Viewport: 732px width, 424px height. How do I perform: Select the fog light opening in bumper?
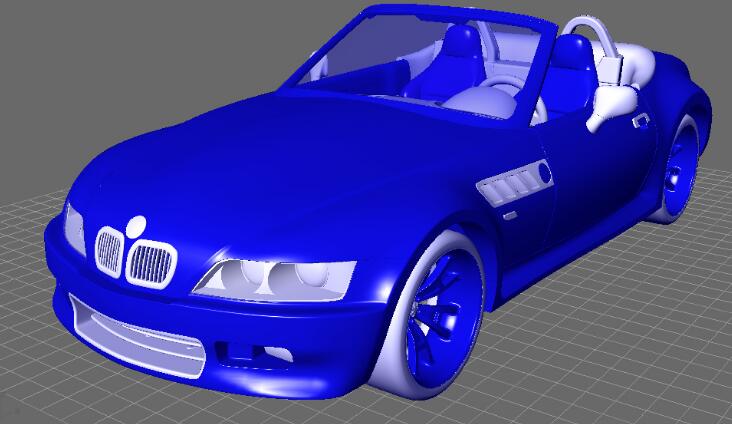point(254,353)
